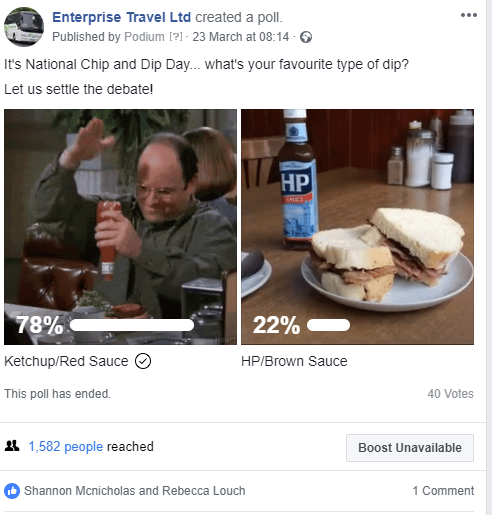Open the Enterprise Travel Ltd page link
Image resolution: width=492 pixels, height=515 pixels.
(121, 17)
